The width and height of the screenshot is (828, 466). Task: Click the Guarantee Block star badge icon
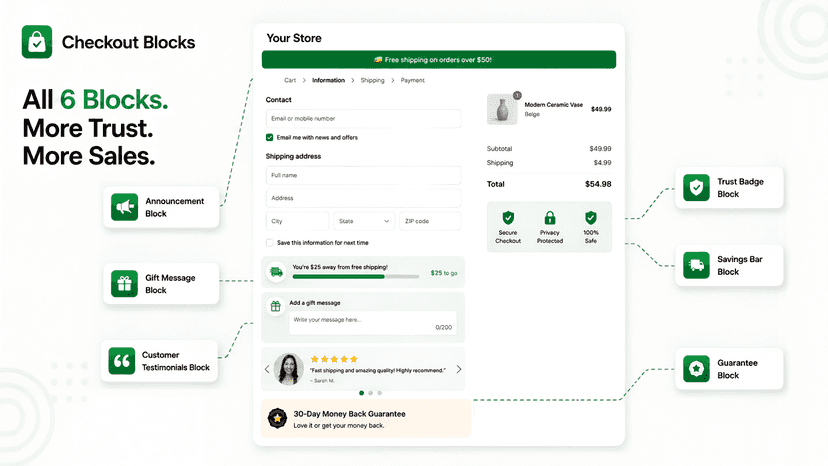(x=696, y=368)
